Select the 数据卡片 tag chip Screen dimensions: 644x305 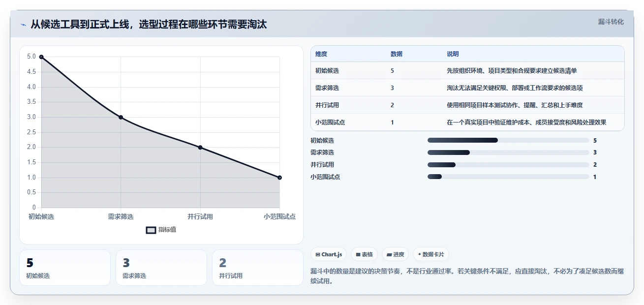431,254
